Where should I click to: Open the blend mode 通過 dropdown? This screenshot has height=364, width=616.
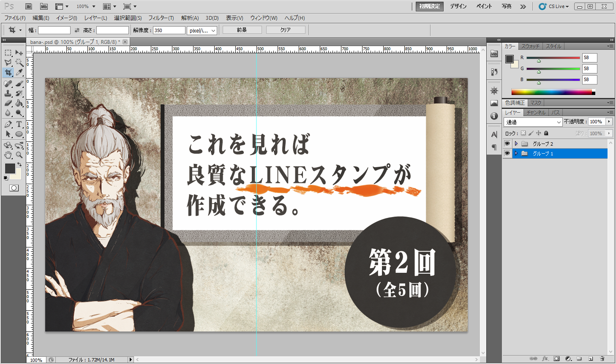pyautogui.click(x=533, y=122)
